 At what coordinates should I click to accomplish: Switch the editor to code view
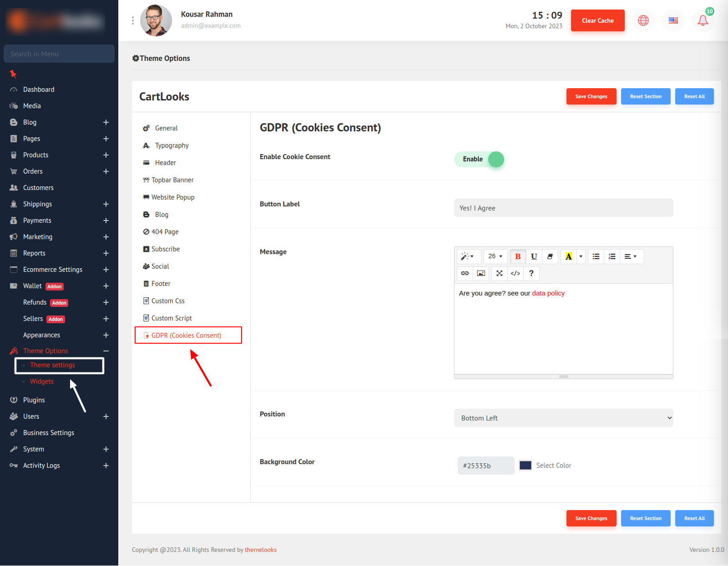[x=515, y=273]
